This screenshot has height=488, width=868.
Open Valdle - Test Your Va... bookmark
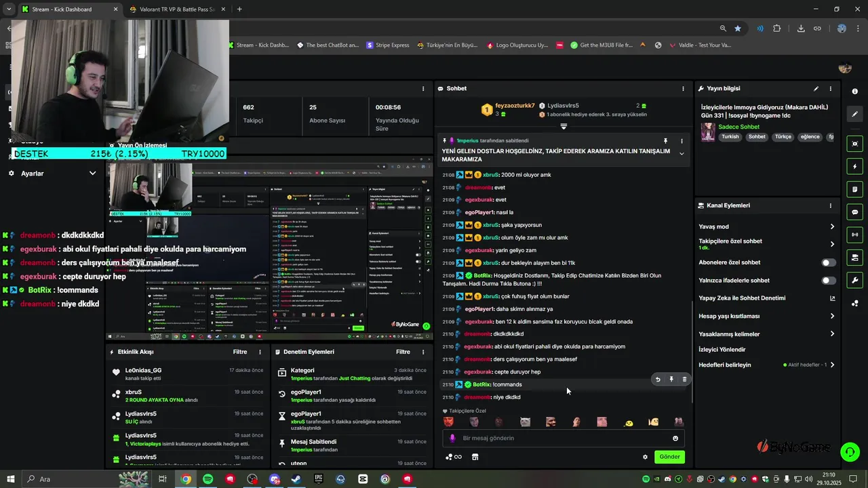pos(700,45)
